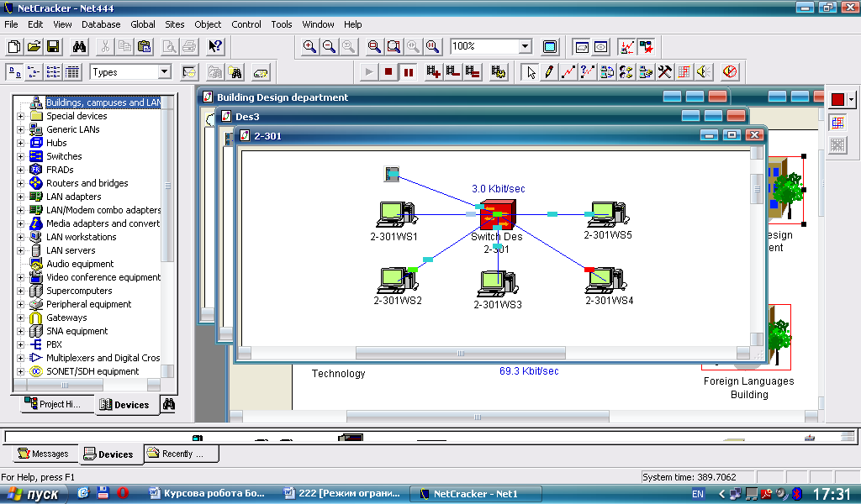
Task: Click the full-screen view icon beside zoom box
Action: click(549, 46)
